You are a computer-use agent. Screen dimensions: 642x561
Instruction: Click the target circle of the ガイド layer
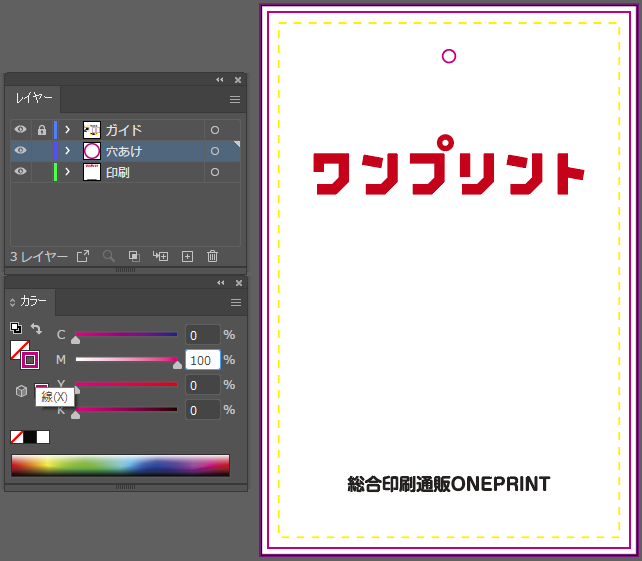(x=214, y=130)
